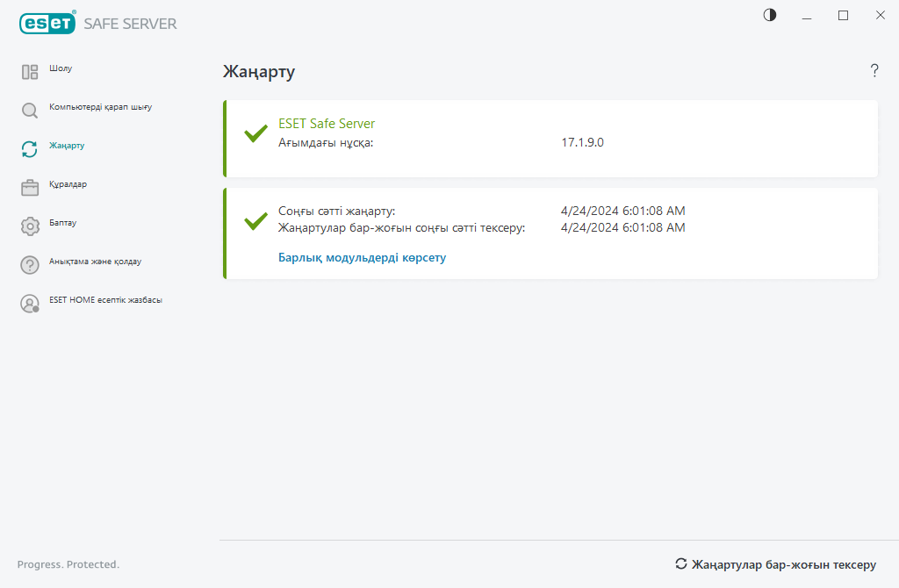This screenshot has height=588, width=899.
Task: Toggle the contrast theme icon
Action: [770, 15]
